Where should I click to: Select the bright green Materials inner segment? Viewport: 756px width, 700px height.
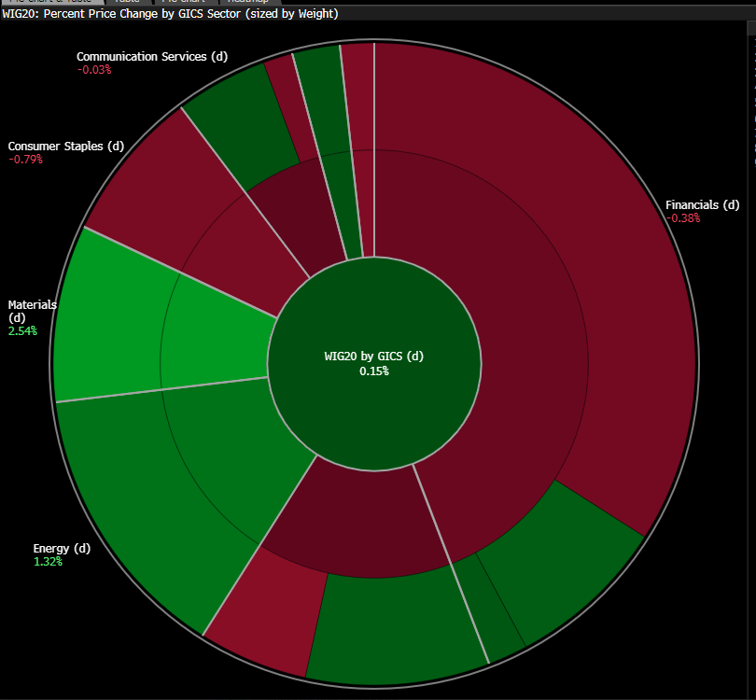pos(215,340)
